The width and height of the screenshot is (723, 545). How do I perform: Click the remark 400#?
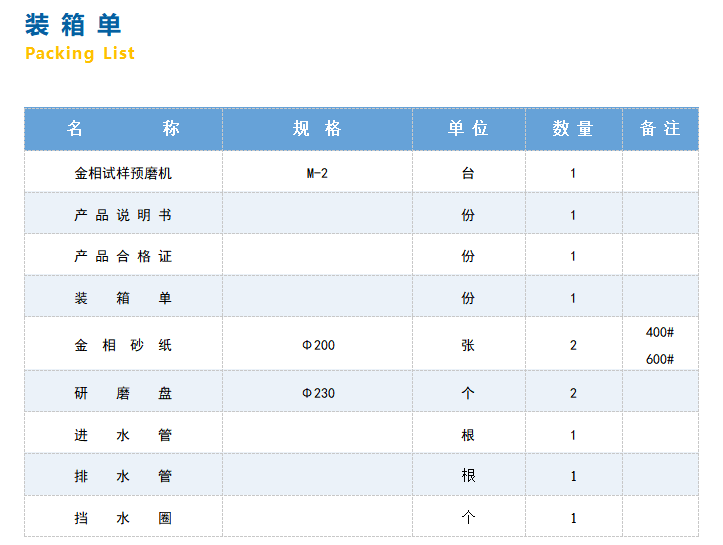click(660, 332)
